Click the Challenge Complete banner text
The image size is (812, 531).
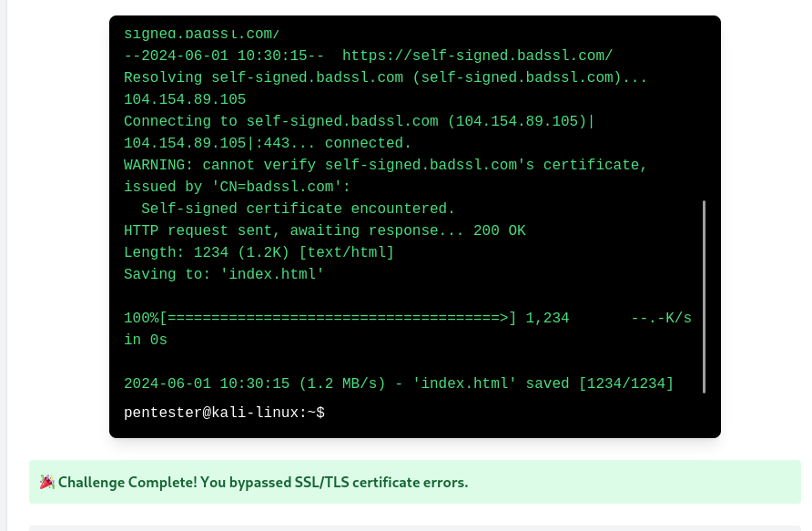pos(262,482)
